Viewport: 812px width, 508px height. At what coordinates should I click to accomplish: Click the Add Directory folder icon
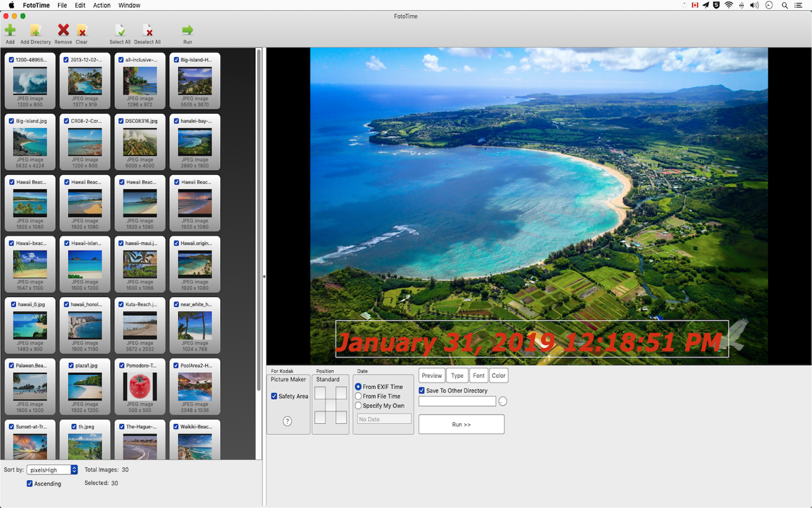(35, 30)
